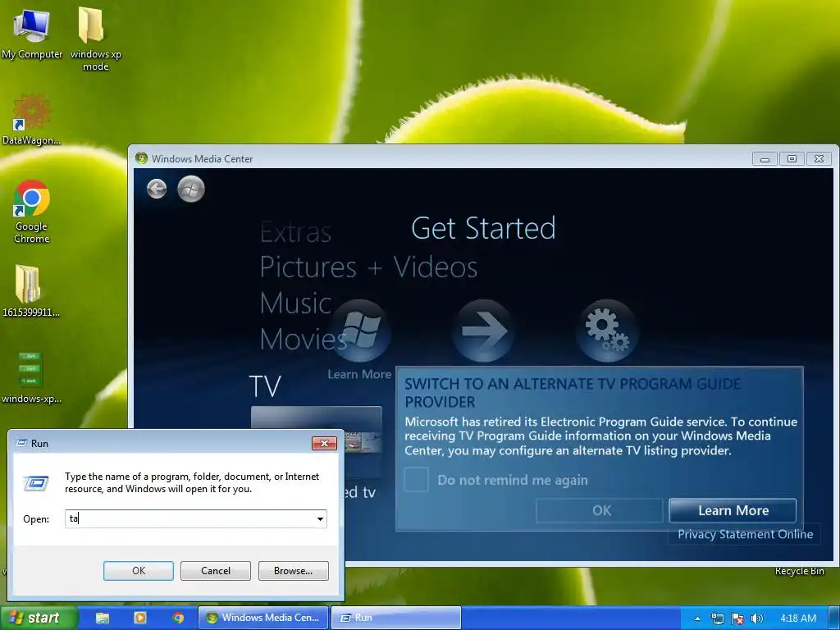Select Movies in the Media Center menu
840x630 pixels.
click(x=304, y=339)
